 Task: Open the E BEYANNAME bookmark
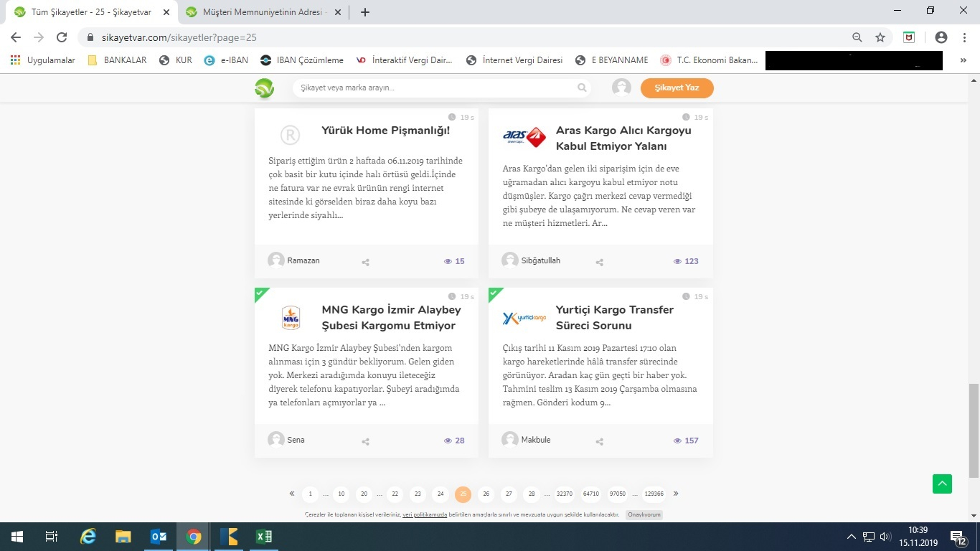(x=612, y=60)
